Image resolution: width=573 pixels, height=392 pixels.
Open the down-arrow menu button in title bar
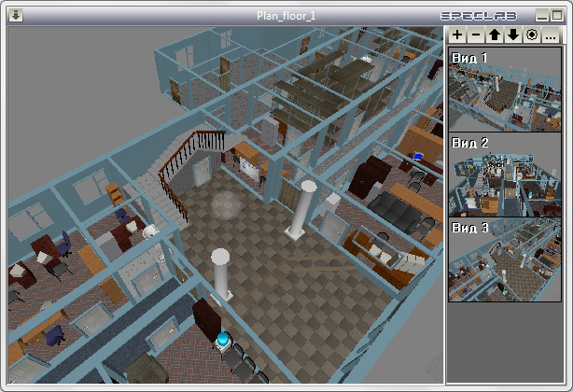(16, 15)
